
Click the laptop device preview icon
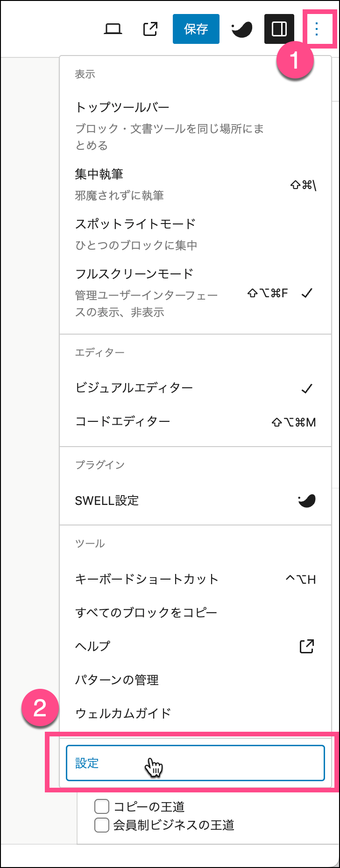point(113,29)
